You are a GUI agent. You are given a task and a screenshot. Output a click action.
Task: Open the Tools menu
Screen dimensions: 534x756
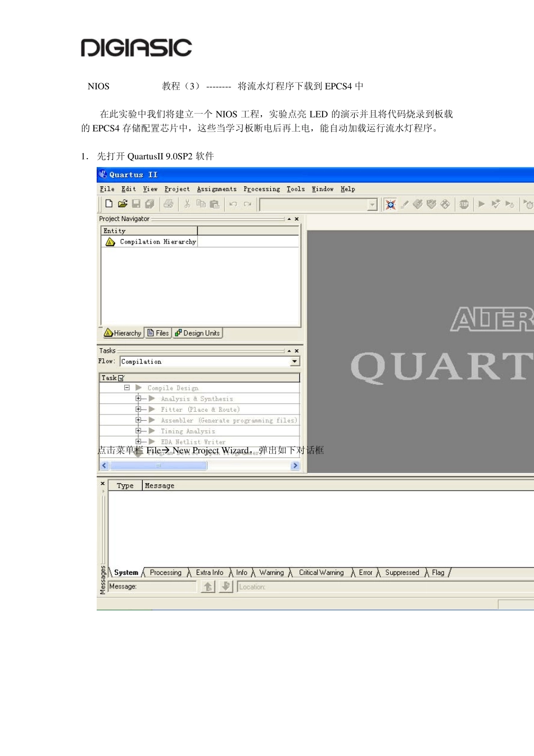coord(296,189)
